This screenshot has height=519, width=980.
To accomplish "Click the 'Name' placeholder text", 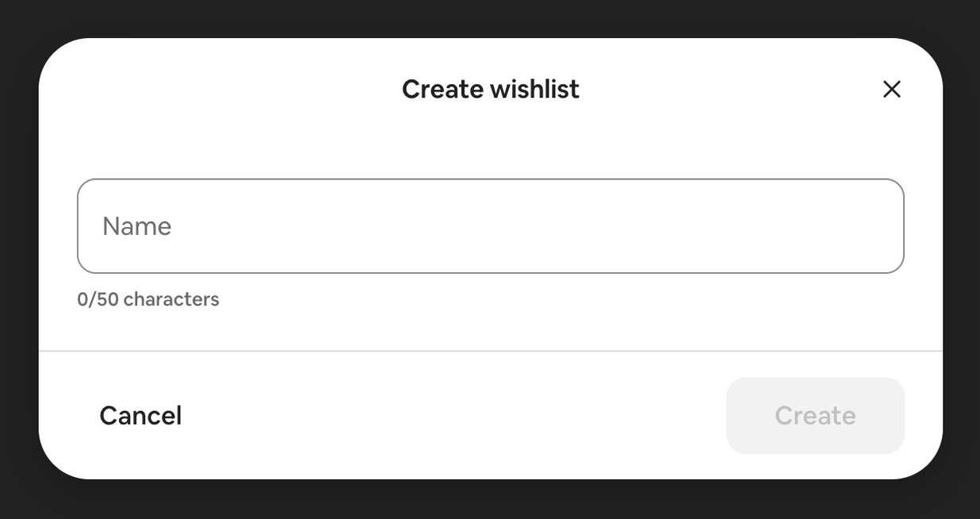I will tap(136, 226).
